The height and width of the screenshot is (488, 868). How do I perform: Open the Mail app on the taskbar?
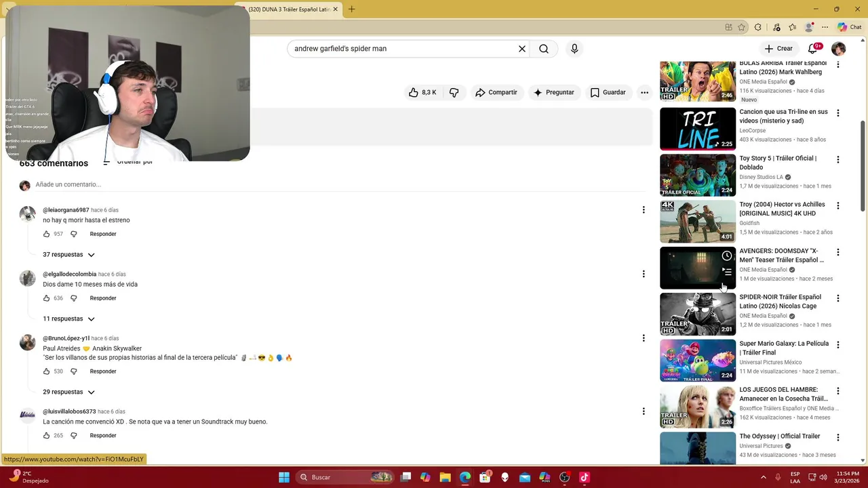(525, 477)
